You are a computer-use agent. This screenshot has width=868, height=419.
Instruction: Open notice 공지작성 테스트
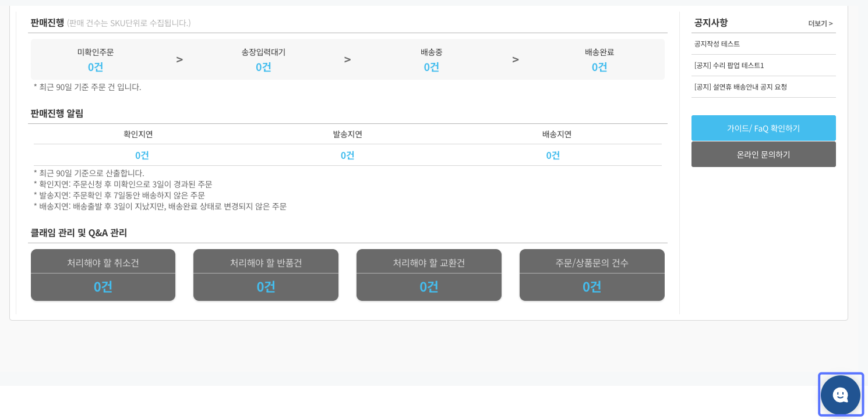pyautogui.click(x=717, y=44)
